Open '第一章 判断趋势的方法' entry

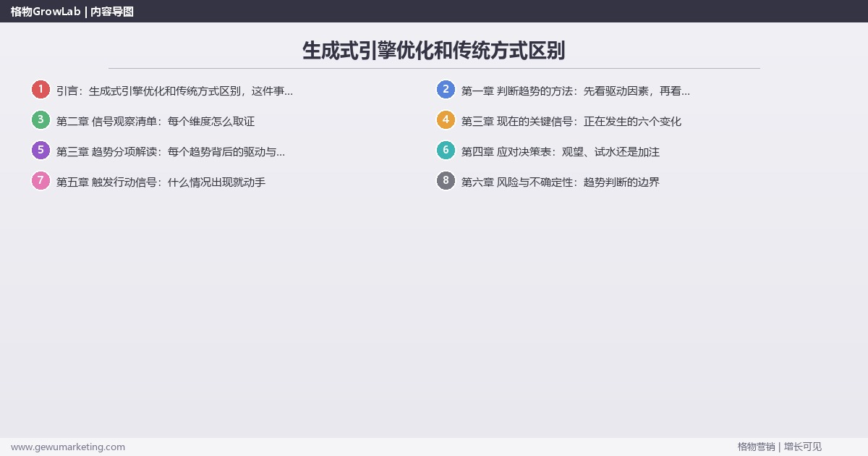[576, 91]
